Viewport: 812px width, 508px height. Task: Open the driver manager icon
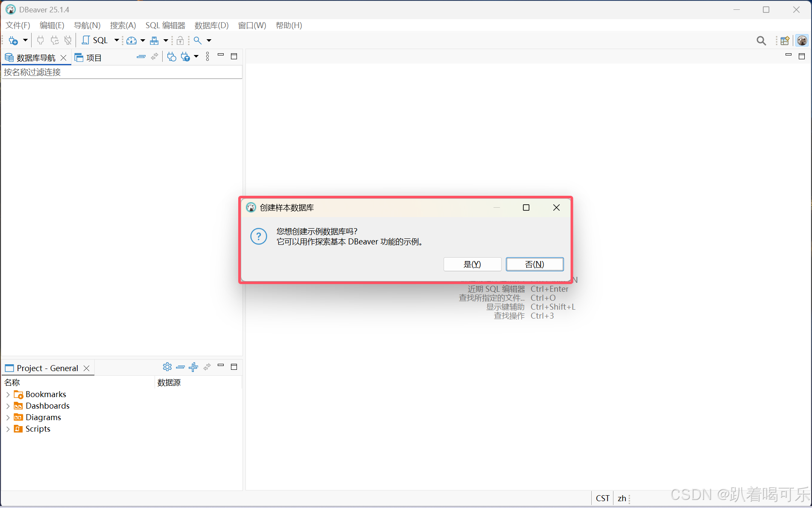tap(155, 41)
